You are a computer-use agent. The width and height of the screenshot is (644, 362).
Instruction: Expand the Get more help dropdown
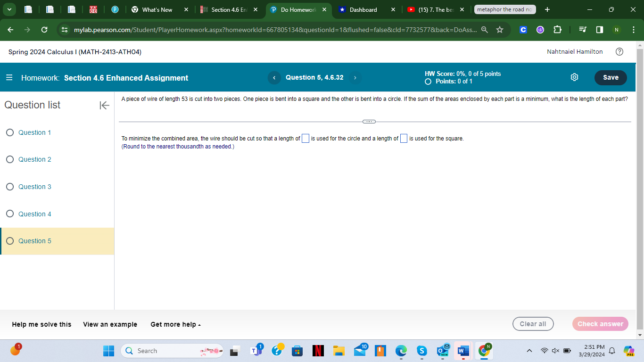coord(175,324)
